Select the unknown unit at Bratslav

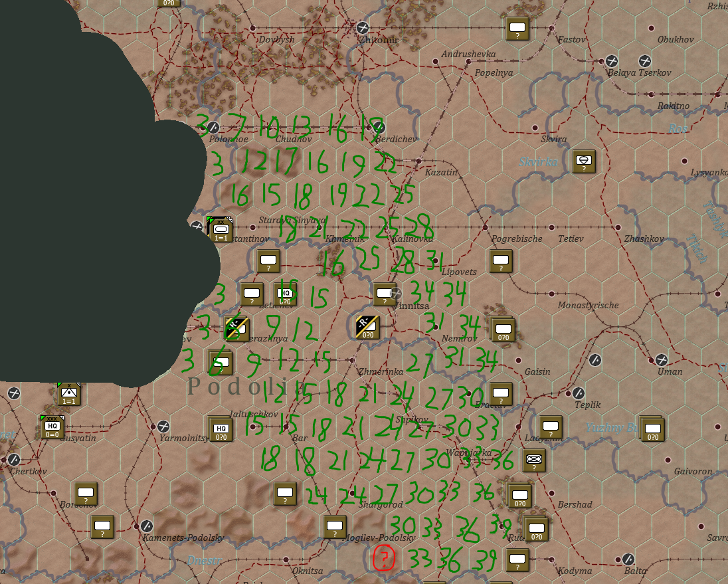coord(501,394)
